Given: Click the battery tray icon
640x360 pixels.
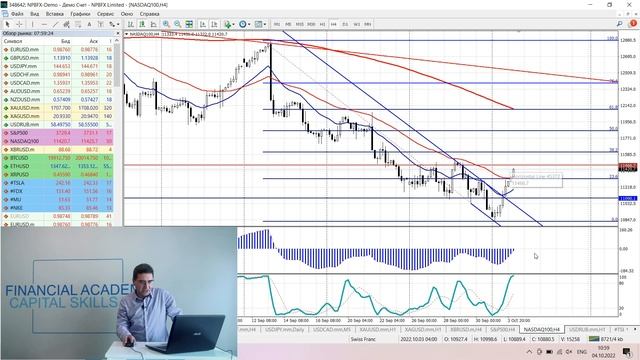Looking at the screenshot, I should coord(549,352).
